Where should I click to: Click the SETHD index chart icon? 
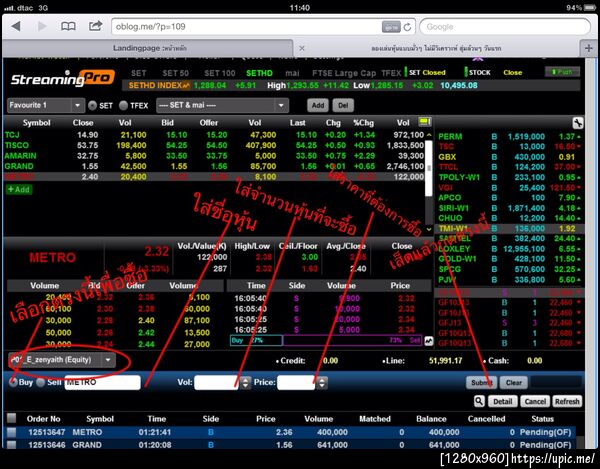coord(186,86)
